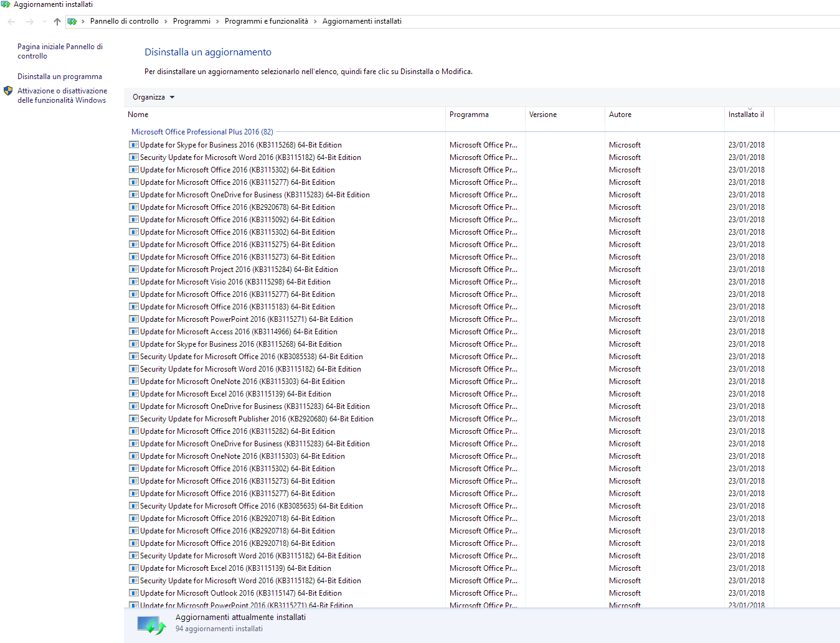Select Update for Microsoft Access 2016 (KB3114966) row

(449, 332)
